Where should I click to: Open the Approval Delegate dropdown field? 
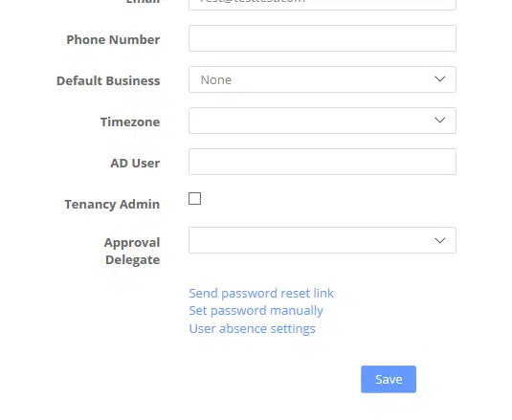[323, 240]
